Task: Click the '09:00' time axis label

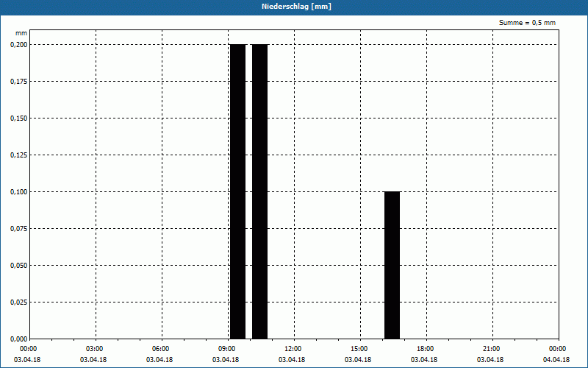Action: pos(227,349)
